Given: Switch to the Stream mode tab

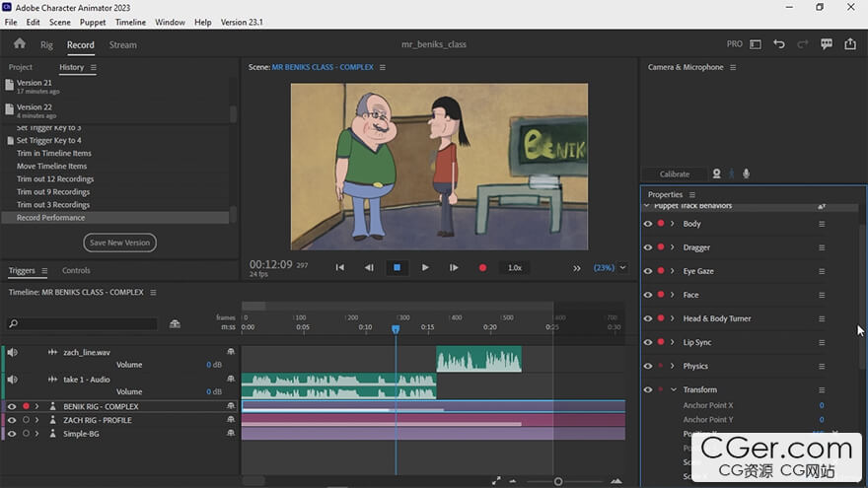Looking at the screenshot, I should pyautogui.click(x=123, y=44).
